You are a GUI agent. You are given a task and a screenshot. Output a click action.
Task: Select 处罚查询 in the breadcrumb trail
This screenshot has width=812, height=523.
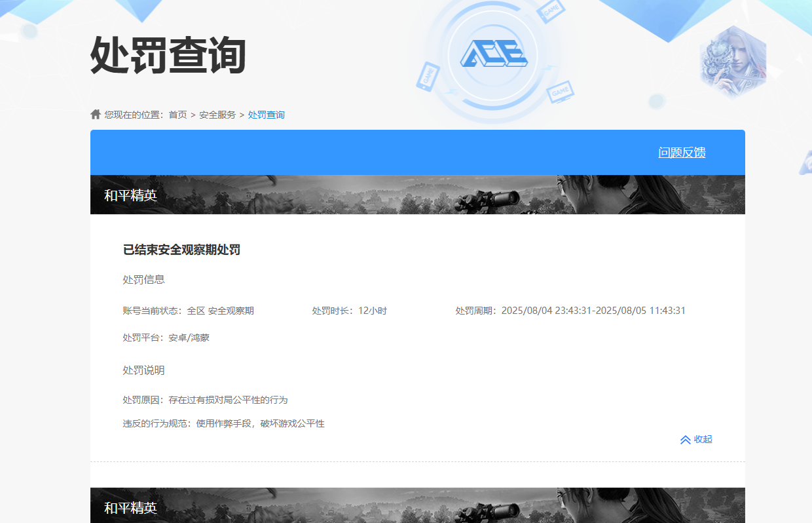(x=267, y=115)
